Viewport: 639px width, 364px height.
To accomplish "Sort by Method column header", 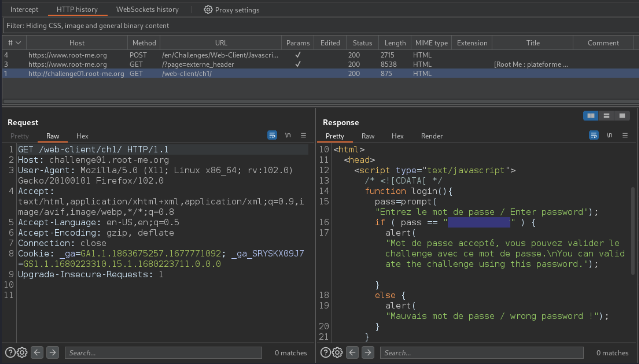I will (x=144, y=43).
